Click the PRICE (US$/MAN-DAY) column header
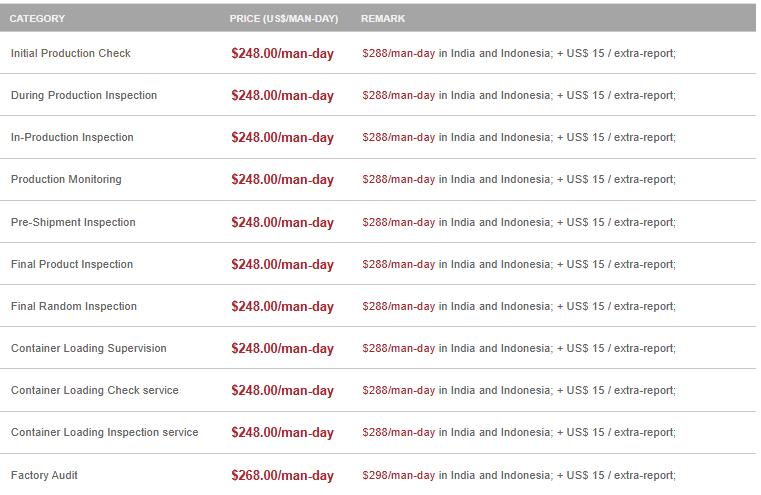This screenshot has height=495, width=761. pos(284,19)
